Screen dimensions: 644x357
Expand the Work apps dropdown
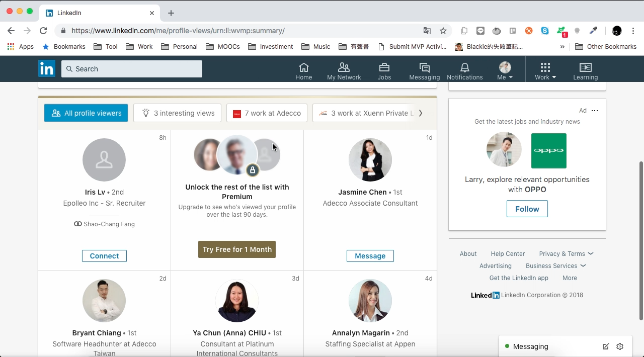(x=545, y=71)
